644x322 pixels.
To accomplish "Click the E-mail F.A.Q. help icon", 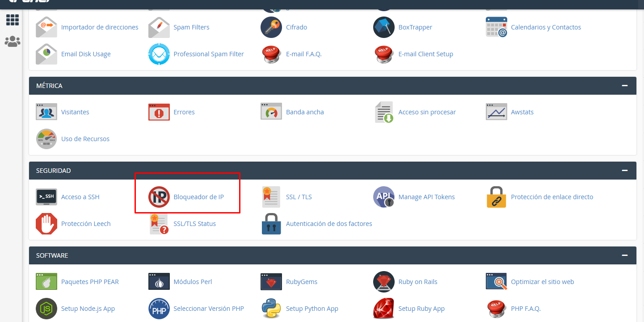I will coord(271,54).
